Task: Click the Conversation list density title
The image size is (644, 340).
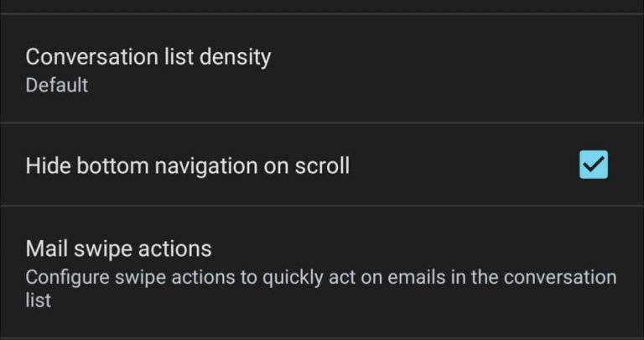Action: (x=148, y=57)
